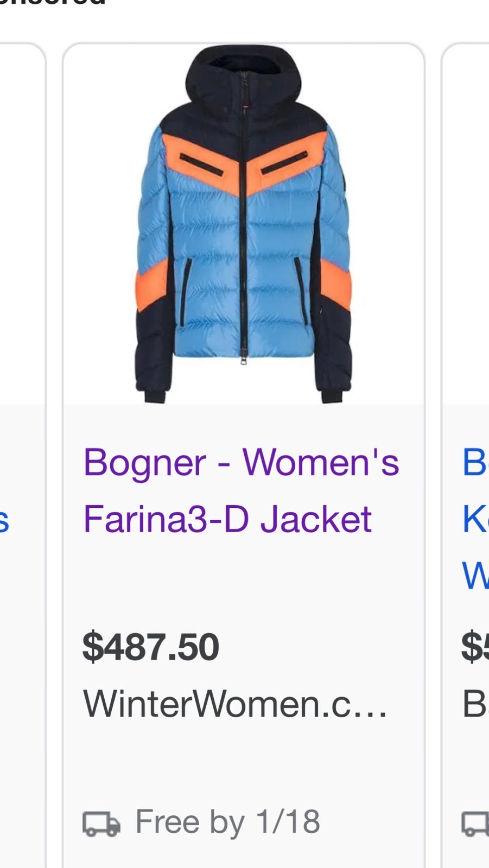Tap the word Bogner in the product title
489x868 pixels.
pyautogui.click(x=144, y=463)
